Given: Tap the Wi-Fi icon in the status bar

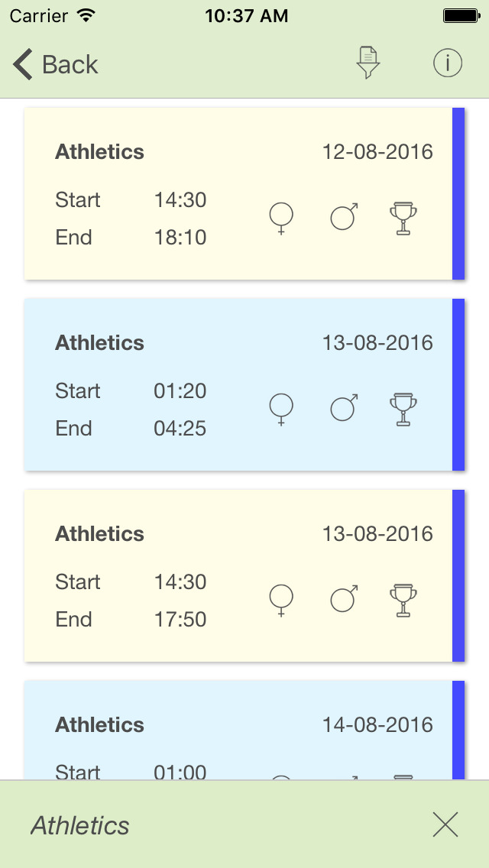Looking at the screenshot, I should [x=84, y=15].
